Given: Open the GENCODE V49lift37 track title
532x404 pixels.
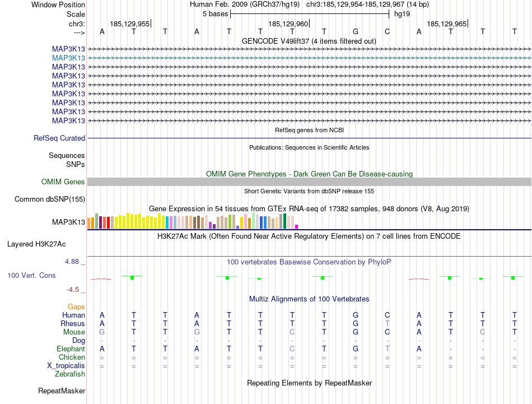Looking at the screenshot, I should [x=309, y=41].
